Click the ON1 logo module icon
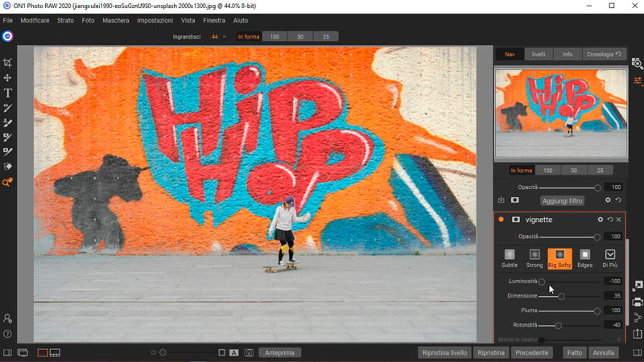The image size is (644, 362). [7, 36]
